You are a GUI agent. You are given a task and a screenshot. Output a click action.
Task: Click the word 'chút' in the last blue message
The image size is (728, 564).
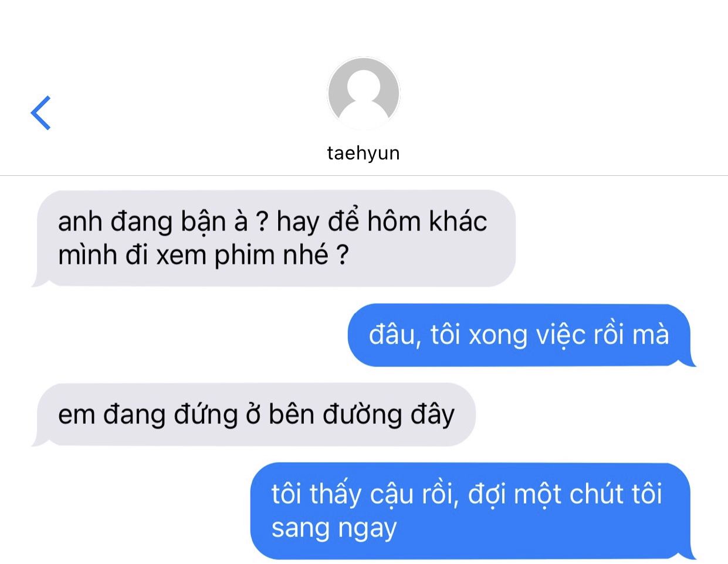(596, 494)
